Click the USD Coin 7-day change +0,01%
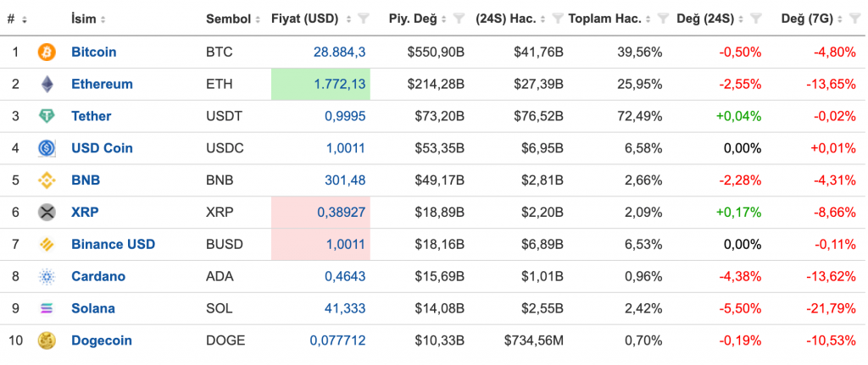The height and width of the screenshot is (365, 868). [x=834, y=149]
